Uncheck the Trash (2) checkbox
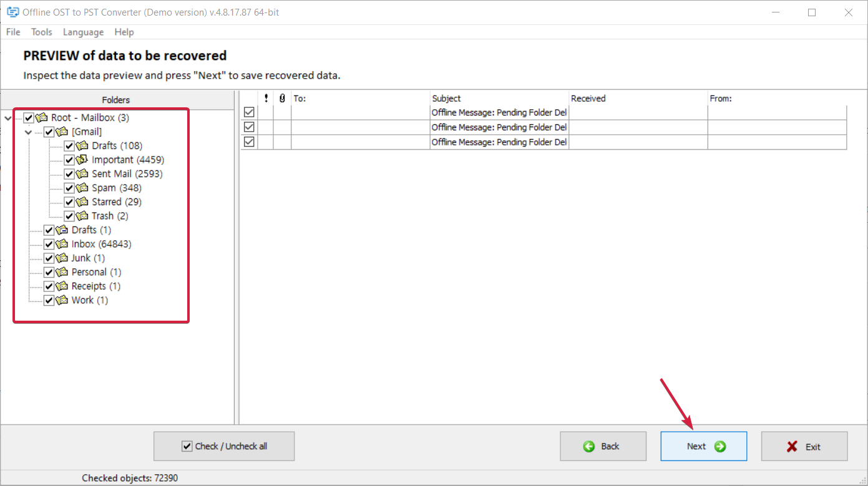 69,216
